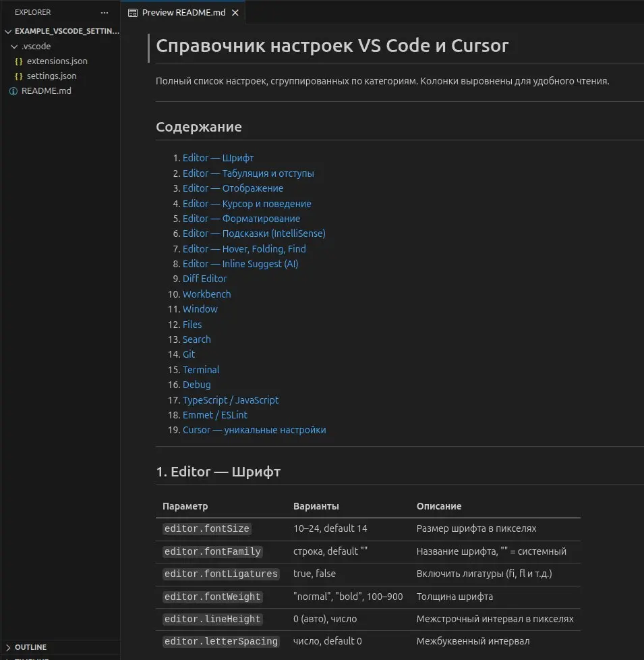Click the cell Межбуквенный интервал
Viewport: 644px width, 660px height.
point(473,642)
